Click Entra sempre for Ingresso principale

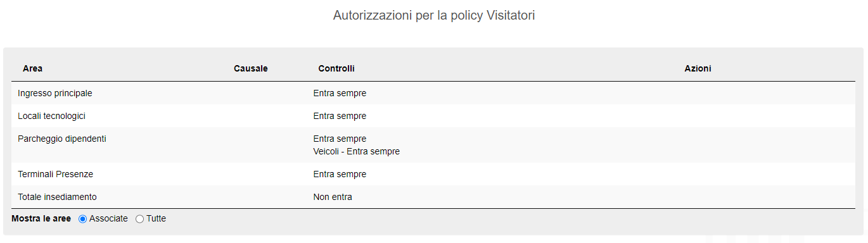pos(340,93)
